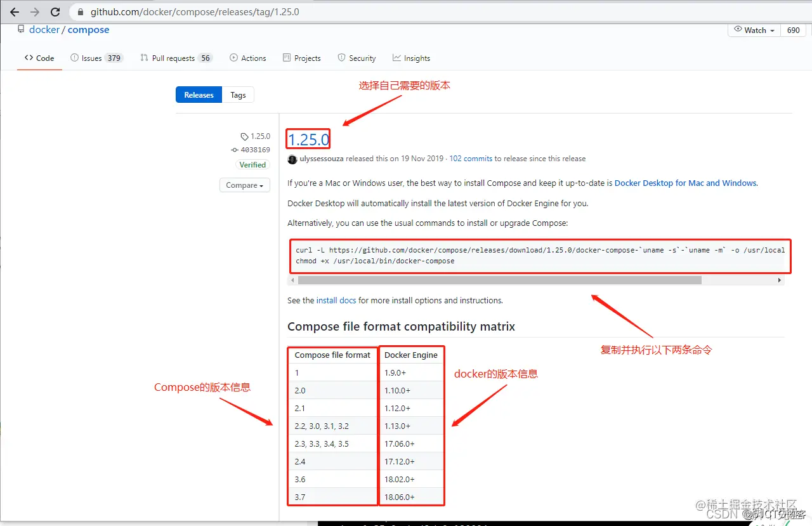
Task: Click the 3.6 file format cell
Action: (332, 479)
